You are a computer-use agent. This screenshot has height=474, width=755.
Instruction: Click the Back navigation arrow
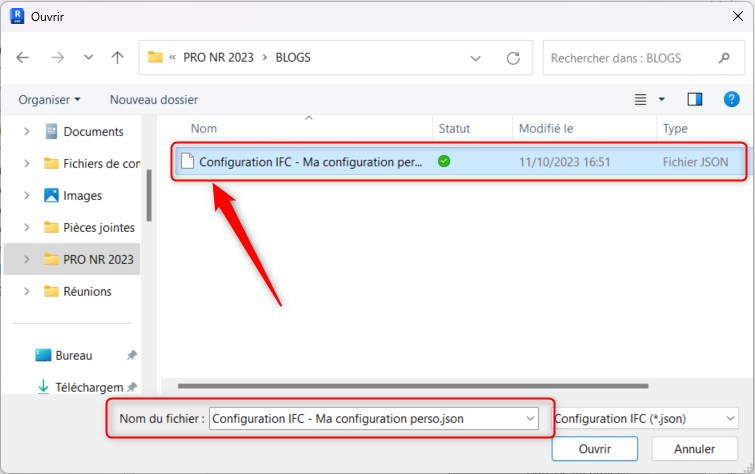coord(23,58)
